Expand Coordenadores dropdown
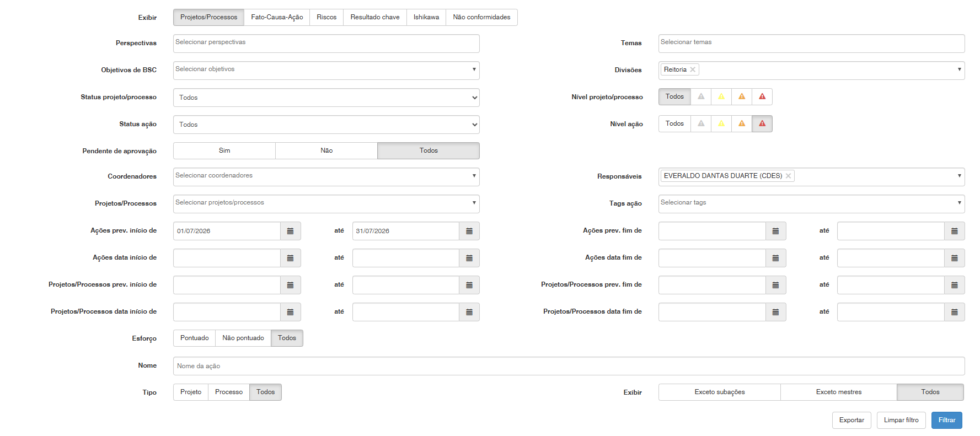Image resolution: width=980 pixels, height=436 pixels. [x=474, y=176]
